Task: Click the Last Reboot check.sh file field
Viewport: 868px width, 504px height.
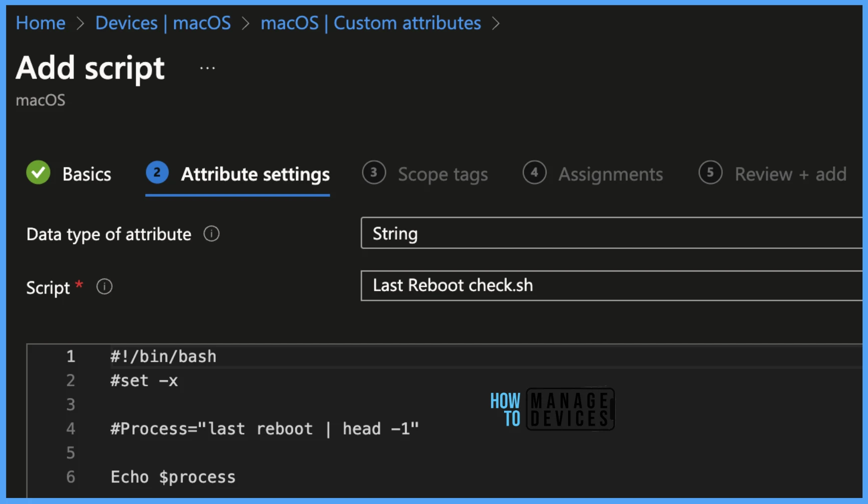Action: pyautogui.click(x=611, y=286)
